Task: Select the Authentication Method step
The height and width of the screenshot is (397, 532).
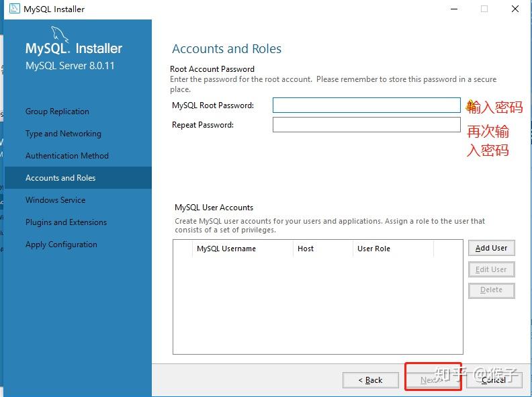Action: (66, 156)
